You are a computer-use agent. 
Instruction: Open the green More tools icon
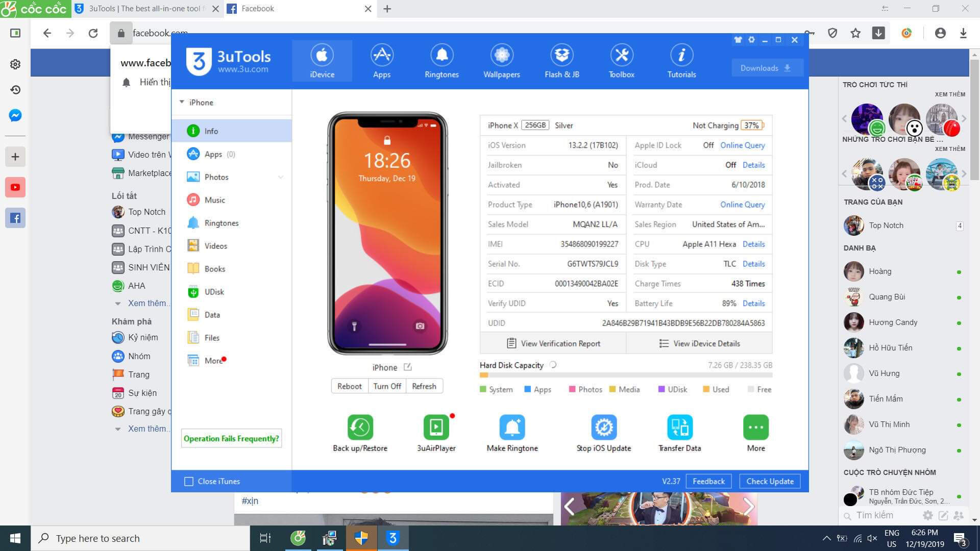coord(756,433)
